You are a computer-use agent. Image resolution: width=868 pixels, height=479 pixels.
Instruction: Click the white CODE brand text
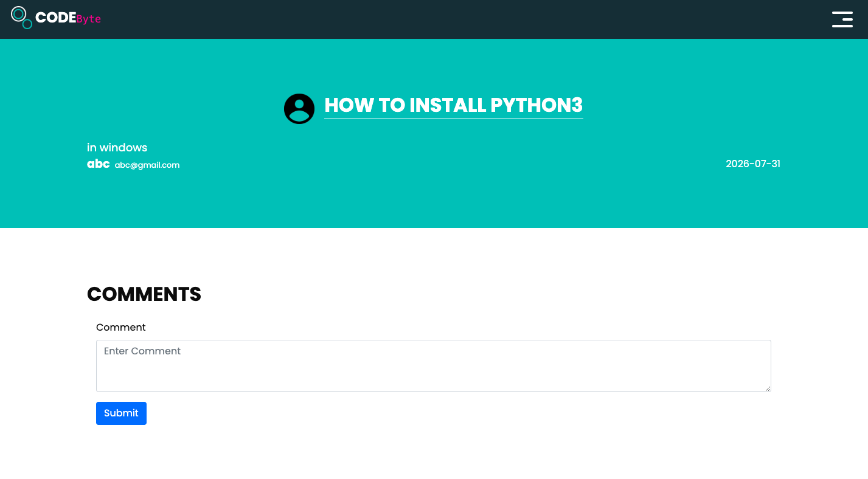[x=55, y=18]
